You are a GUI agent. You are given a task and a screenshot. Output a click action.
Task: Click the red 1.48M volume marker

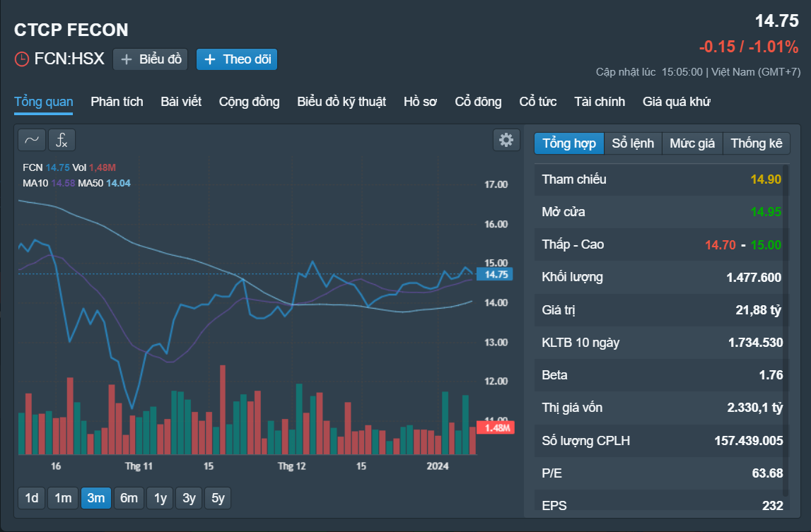496,427
